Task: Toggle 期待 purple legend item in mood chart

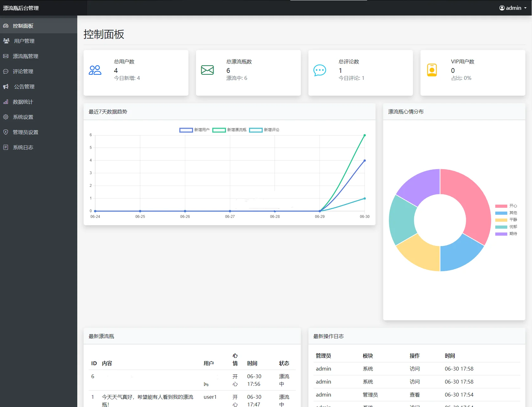Action: click(506, 234)
